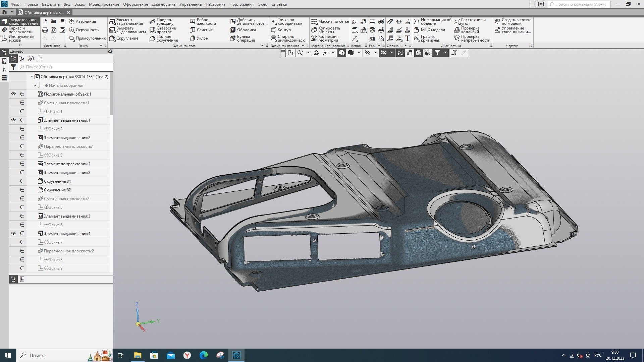Toggle visibility of Элемент выдавливания:1
Image resolution: width=644 pixels, height=362 pixels.
[13, 120]
